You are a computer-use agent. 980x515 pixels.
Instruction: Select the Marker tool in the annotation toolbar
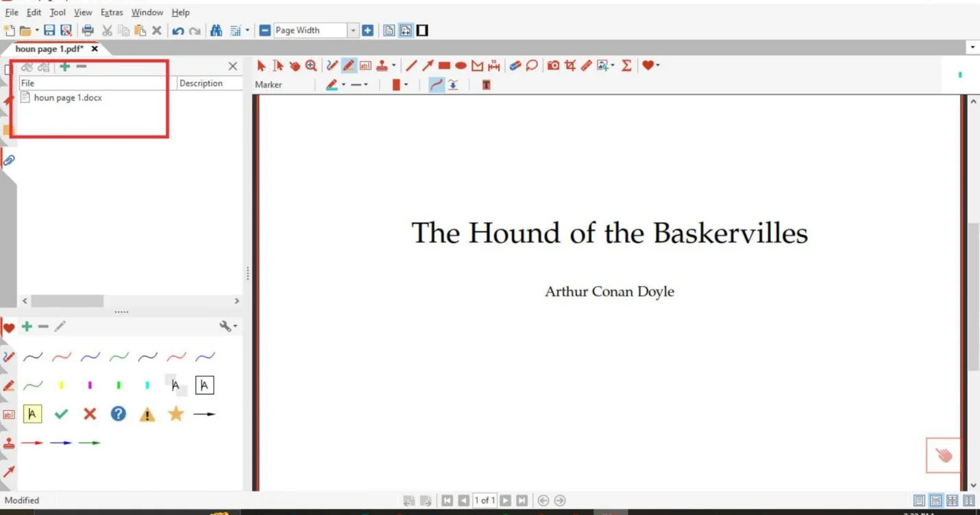[349, 66]
